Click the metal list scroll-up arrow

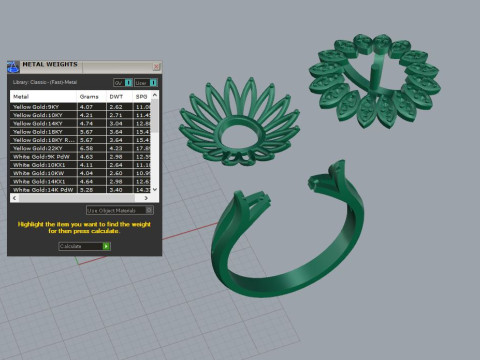[x=155, y=95]
